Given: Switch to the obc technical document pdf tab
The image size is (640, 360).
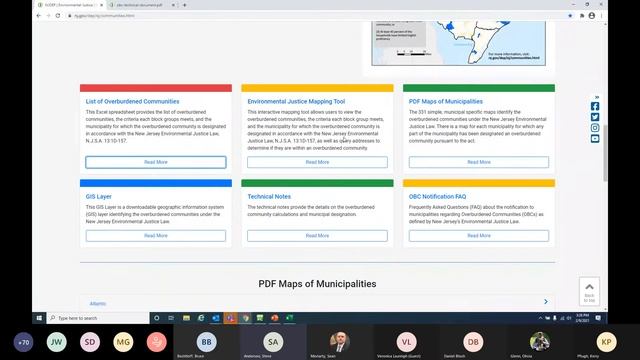Looking at the screenshot, I should pyautogui.click(x=142, y=5).
